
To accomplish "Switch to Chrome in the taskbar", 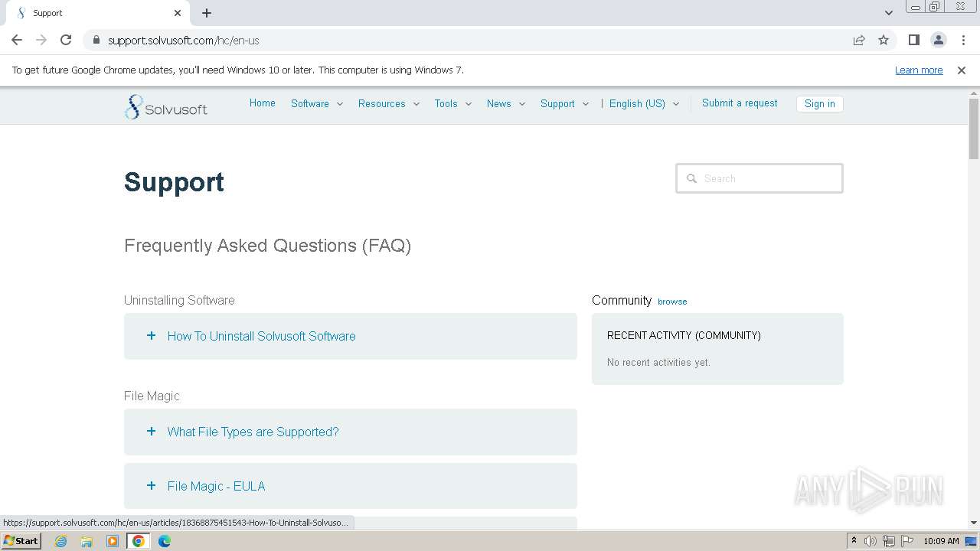I will 139,541.
